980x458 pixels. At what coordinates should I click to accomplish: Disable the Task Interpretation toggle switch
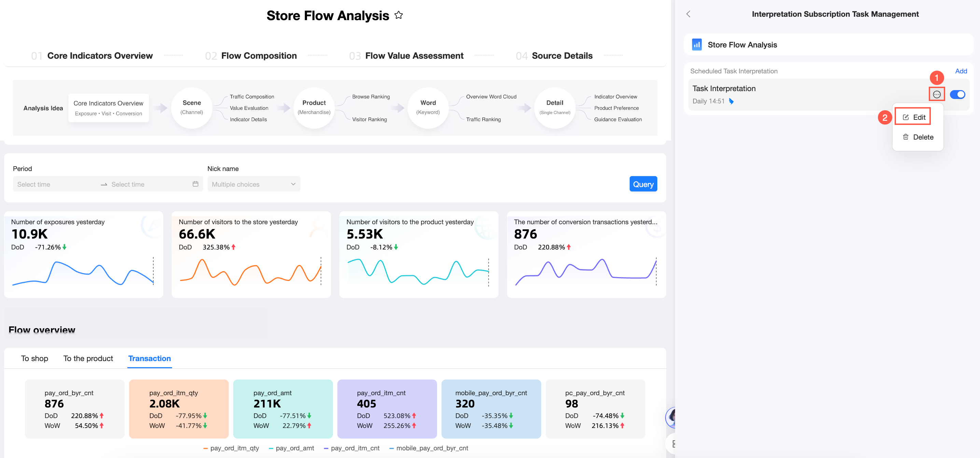click(957, 94)
